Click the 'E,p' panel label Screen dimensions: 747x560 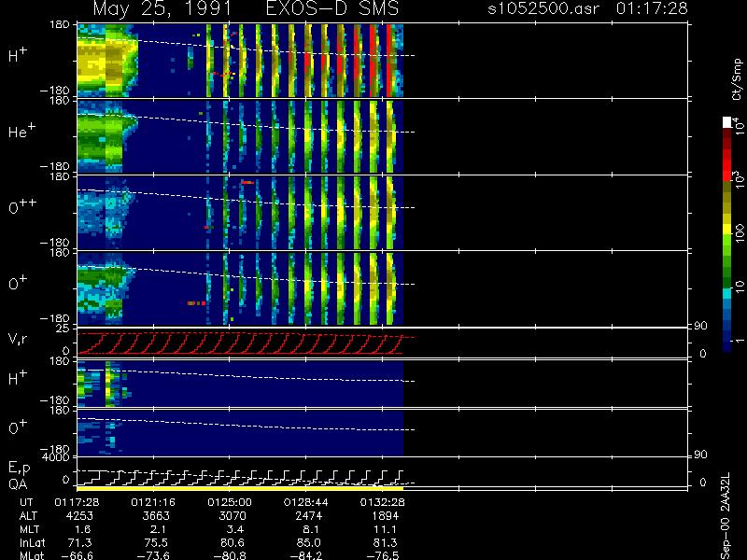(19, 469)
